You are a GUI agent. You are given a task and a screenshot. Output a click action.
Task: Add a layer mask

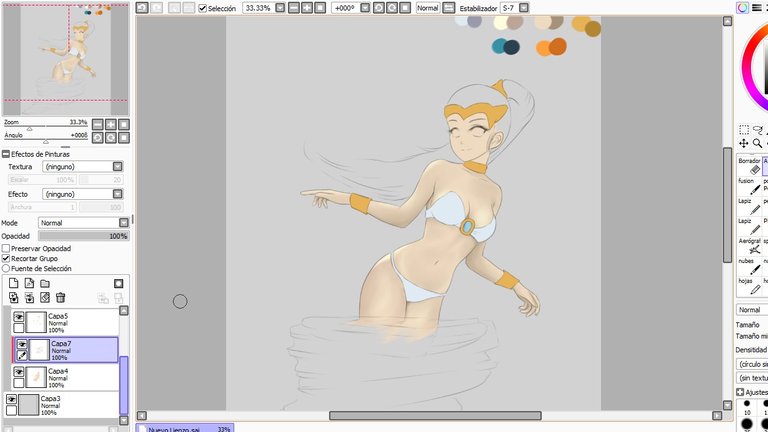pyautogui.click(x=119, y=283)
